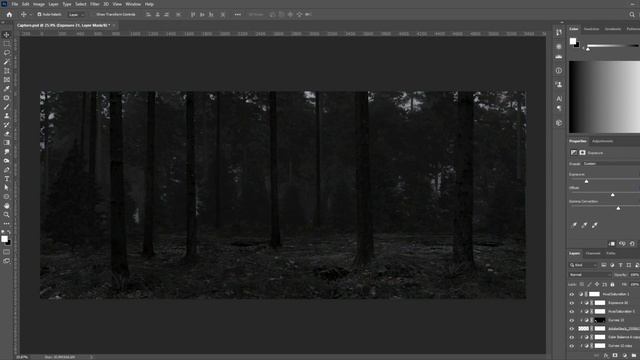Click the white point eyedropper in Properties
Screen dimensions: 640x360
595,225
